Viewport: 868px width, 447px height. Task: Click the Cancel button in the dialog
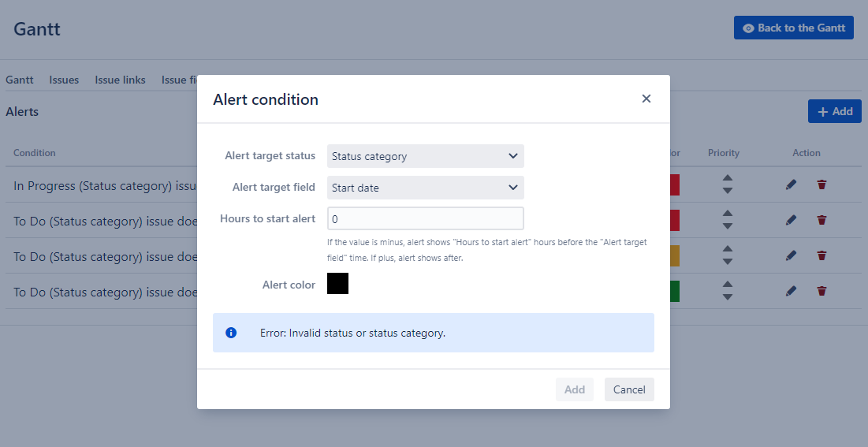pos(629,389)
